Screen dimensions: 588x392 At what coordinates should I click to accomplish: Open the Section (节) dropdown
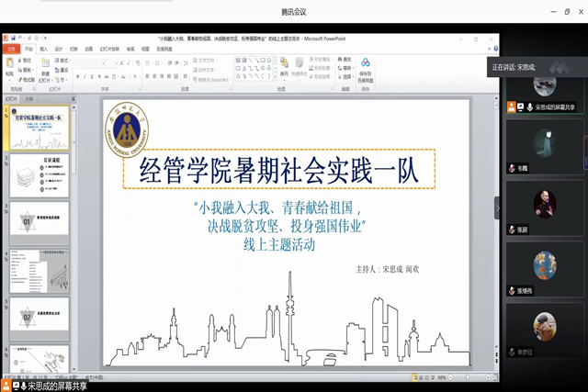[x=62, y=80]
